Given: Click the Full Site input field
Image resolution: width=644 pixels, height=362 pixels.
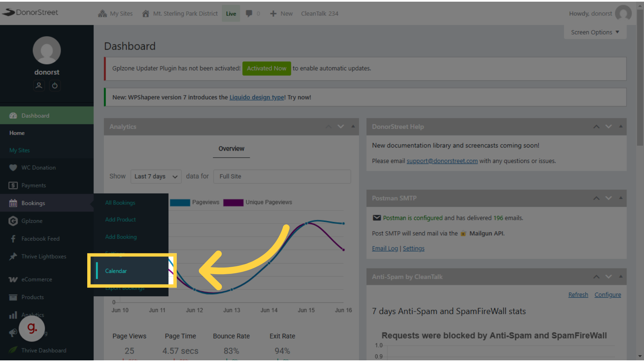Looking at the screenshot, I should pyautogui.click(x=282, y=176).
